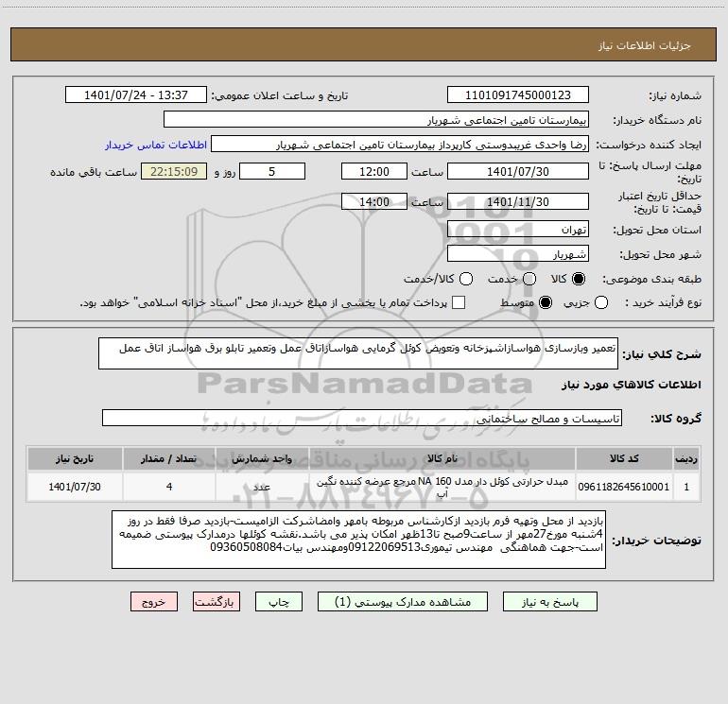Click the delivery city field شهریار
Image resolution: width=728 pixels, height=704 pixels.
pos(518,253)
